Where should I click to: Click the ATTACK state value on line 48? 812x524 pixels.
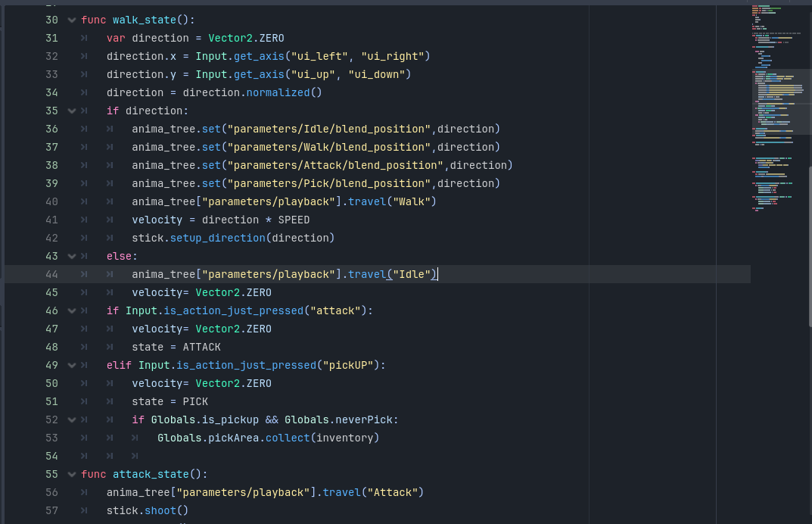click(x=201, y=347)
